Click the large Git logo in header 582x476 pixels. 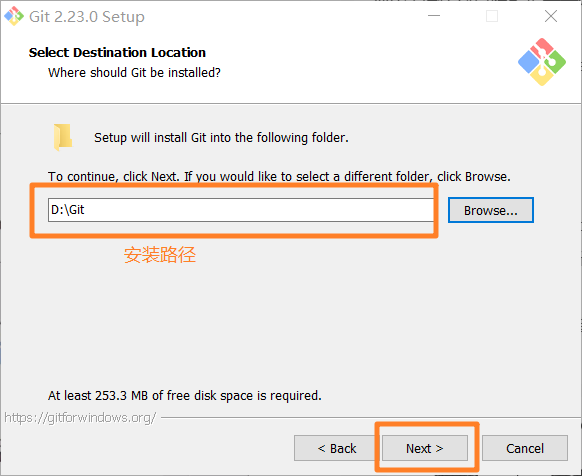542,62
